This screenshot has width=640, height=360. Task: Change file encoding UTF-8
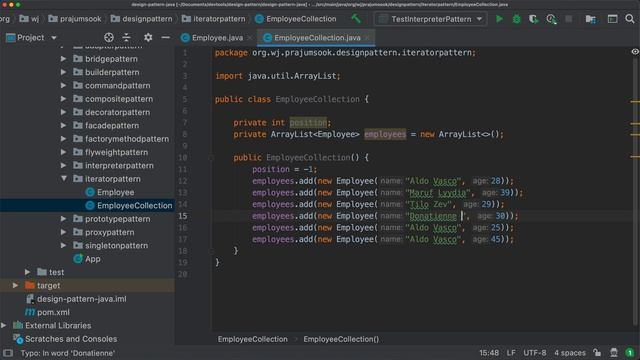pyautogui.click(x=534, y=353)
